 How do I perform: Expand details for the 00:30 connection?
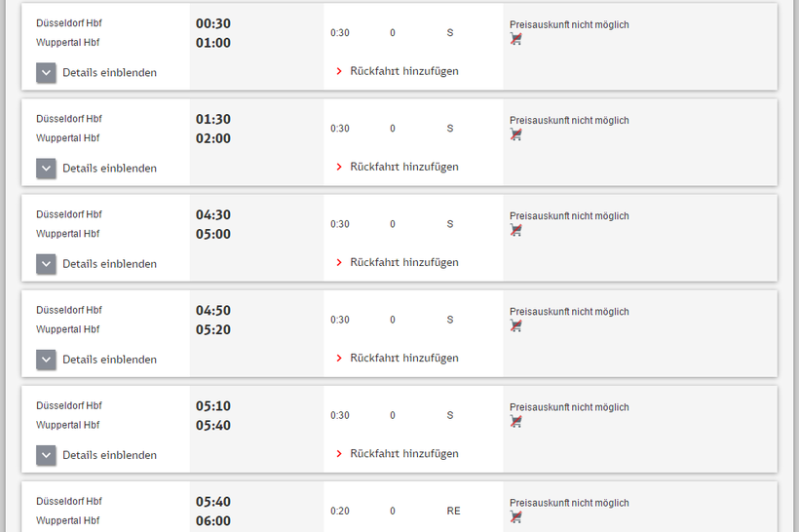pyautogui.click(x=46, y=72)
